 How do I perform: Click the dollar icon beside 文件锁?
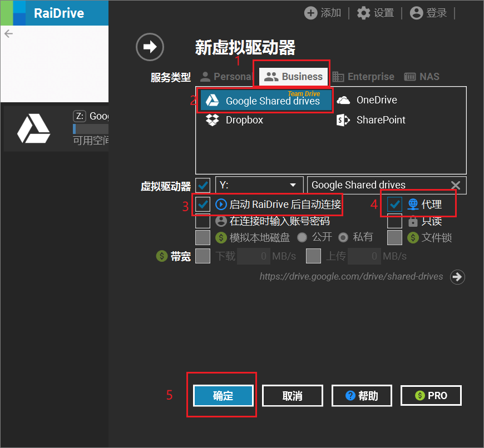tap(413, 238)
